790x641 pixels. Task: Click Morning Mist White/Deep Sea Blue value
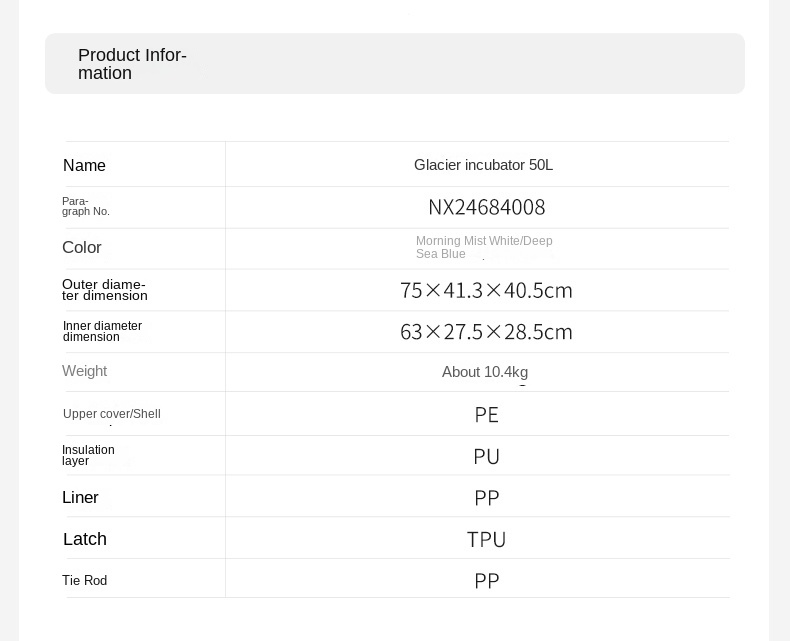[x=484, y=247]
